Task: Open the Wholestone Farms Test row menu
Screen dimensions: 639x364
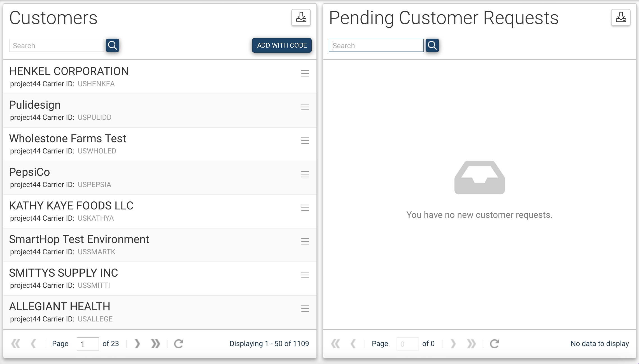Action: tap(305, 141)
